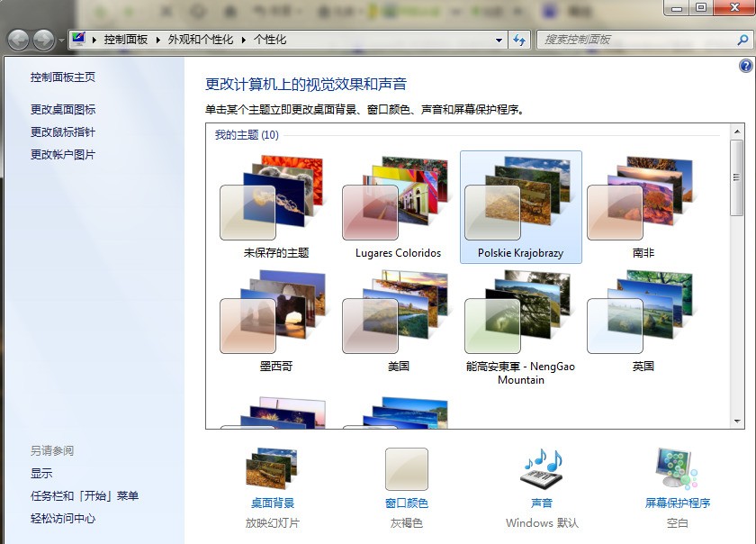
Task: Click the Control Panel icon in address bar
Action: coord(78,39)
